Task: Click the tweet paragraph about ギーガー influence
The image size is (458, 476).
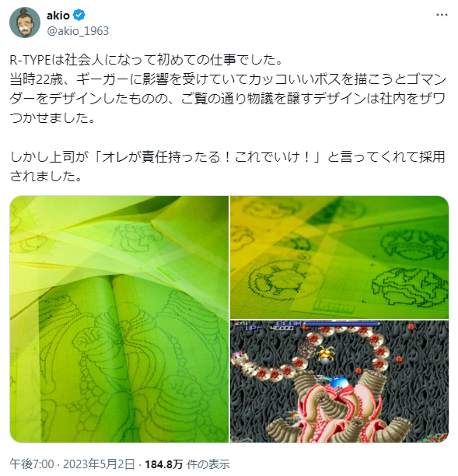Action: tap(228, 99)
